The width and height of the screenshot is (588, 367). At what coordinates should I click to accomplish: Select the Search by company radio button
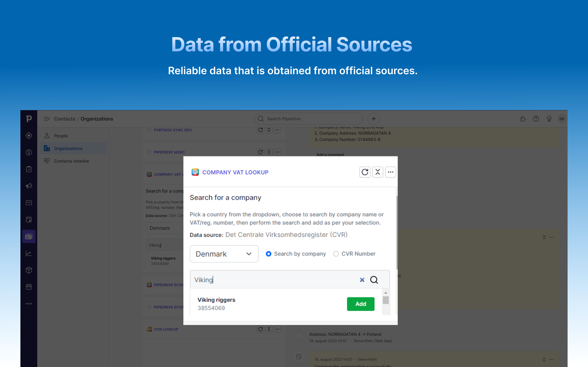[x=268, y=254]
